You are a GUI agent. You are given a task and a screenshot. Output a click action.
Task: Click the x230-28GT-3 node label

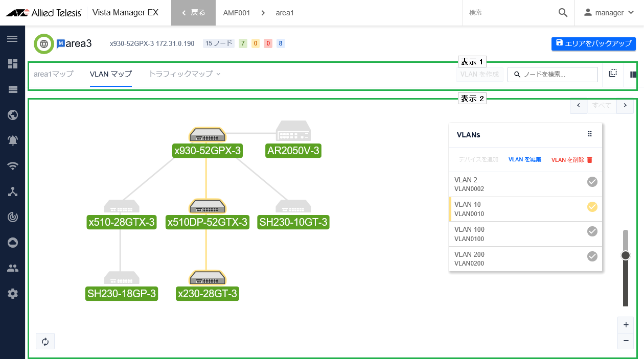pyautogui.click(x=208, y=294)
